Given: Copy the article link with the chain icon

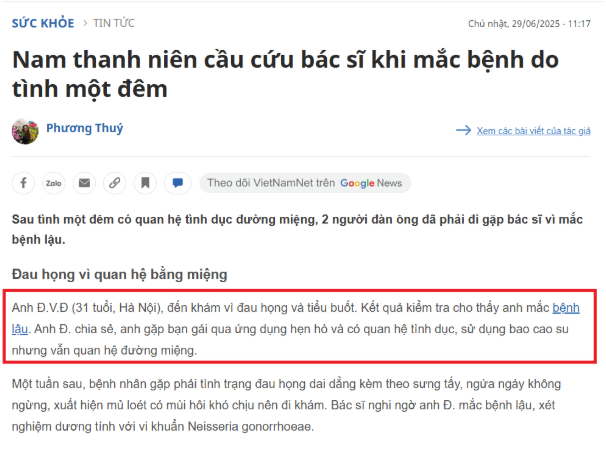Looking at the screenshot, I should (x=114, y=183).
